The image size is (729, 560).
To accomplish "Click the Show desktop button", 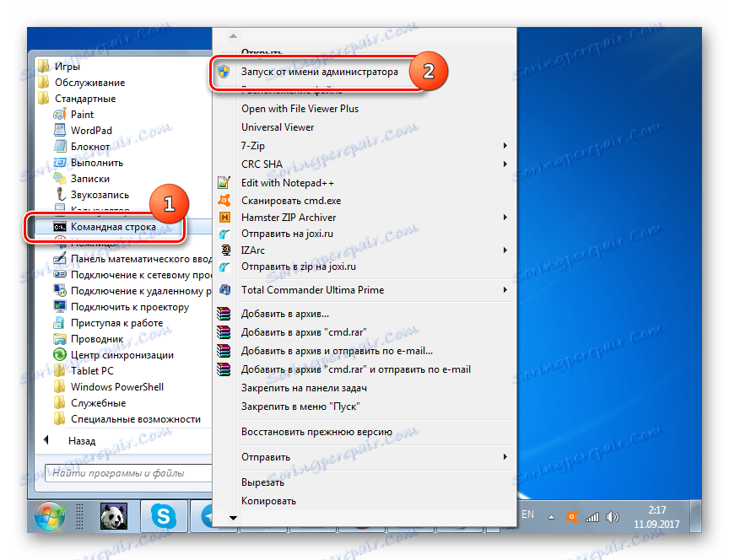I will [696, 516].
